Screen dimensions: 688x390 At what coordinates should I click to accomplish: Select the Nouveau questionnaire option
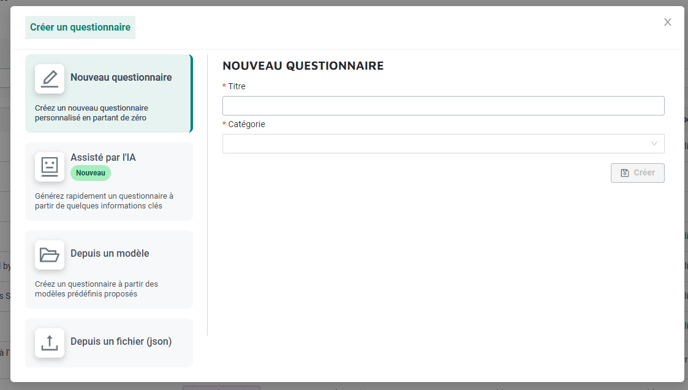tap(109, 93)
